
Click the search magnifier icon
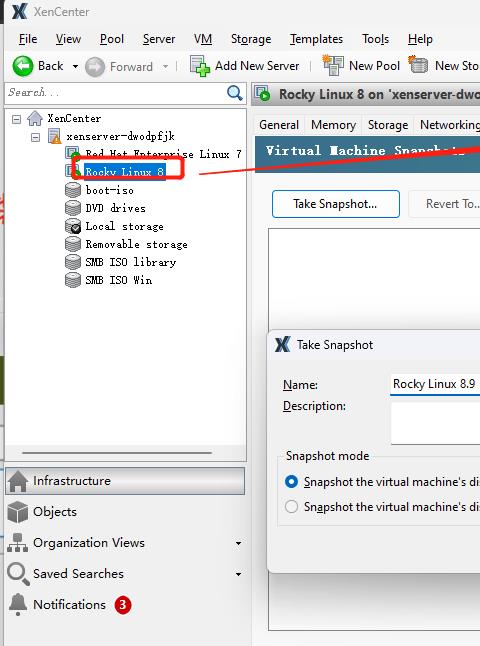coord(234,93)
